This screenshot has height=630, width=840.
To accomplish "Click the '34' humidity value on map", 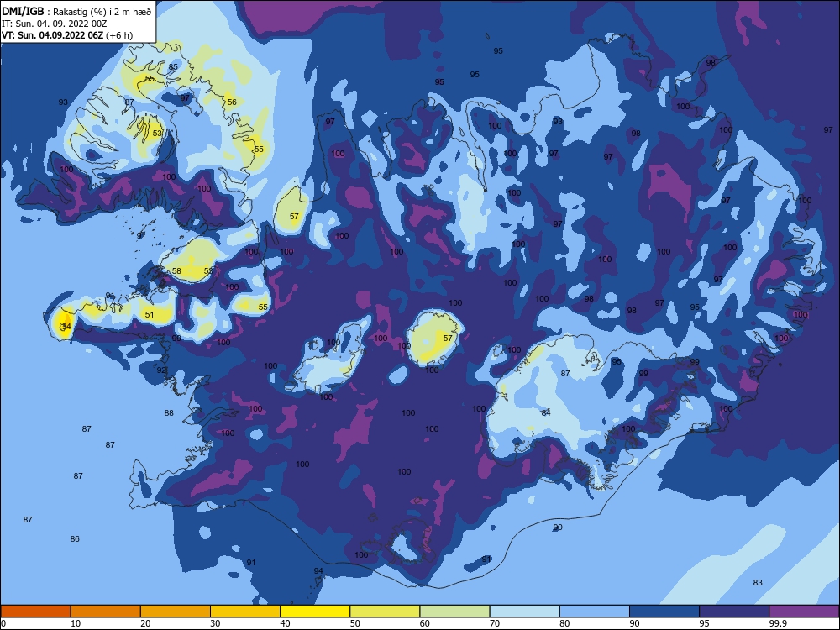I will pyautogui.click(x=66, y=326).
